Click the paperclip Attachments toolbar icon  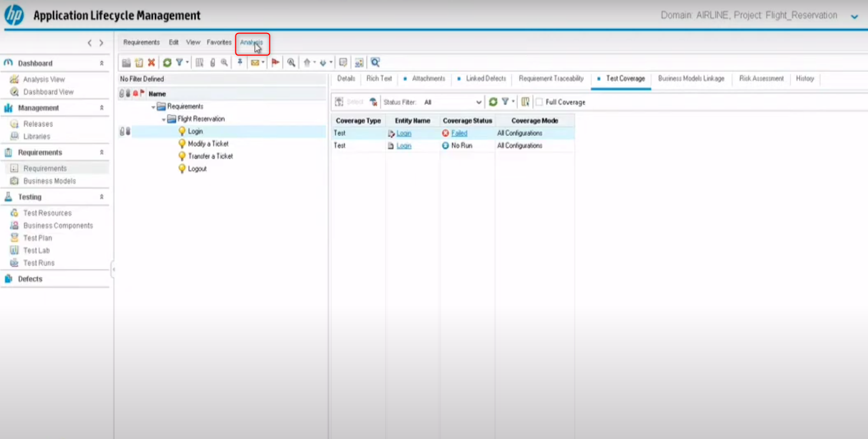(x=212, y=63)
